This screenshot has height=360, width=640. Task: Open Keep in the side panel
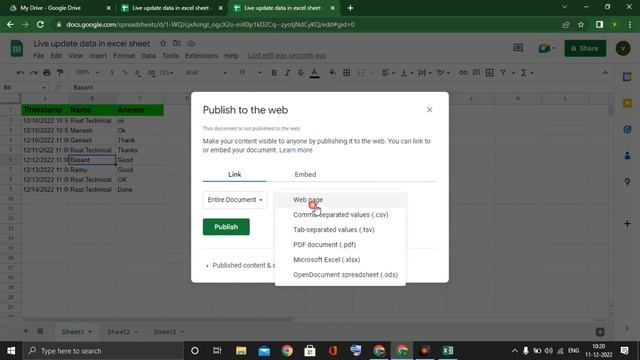click(x=627, y=103)
